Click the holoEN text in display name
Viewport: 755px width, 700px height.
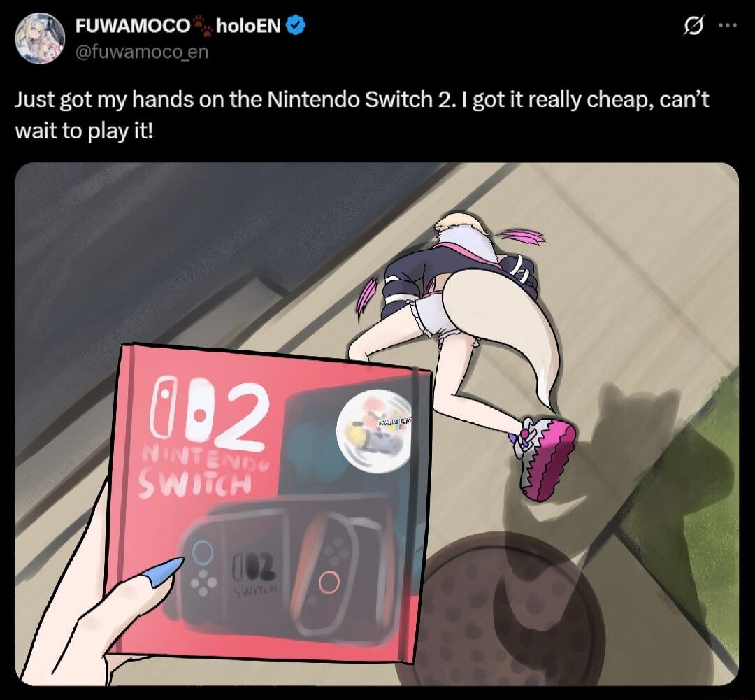coord(248,26)
